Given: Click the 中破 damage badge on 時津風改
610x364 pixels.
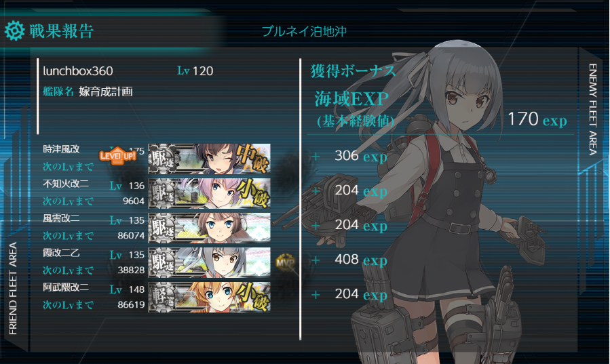Looking at the screenshot, I should click(253, 158).
